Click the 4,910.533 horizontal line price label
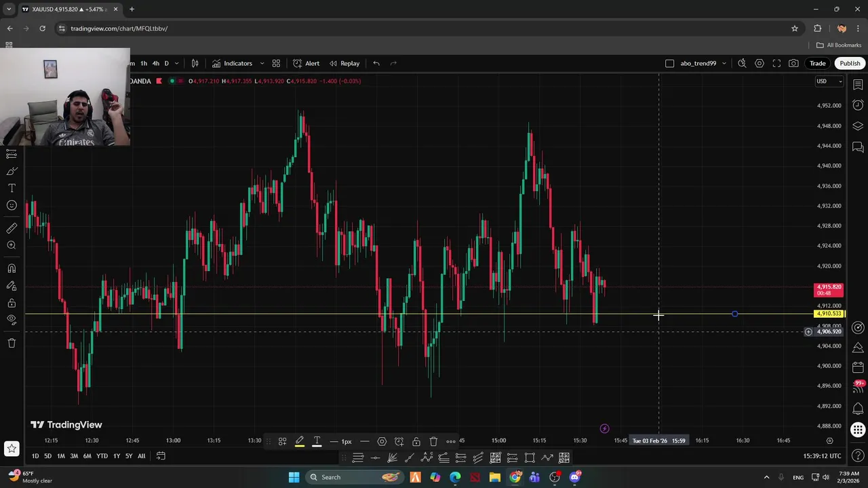 pos(829,314)
